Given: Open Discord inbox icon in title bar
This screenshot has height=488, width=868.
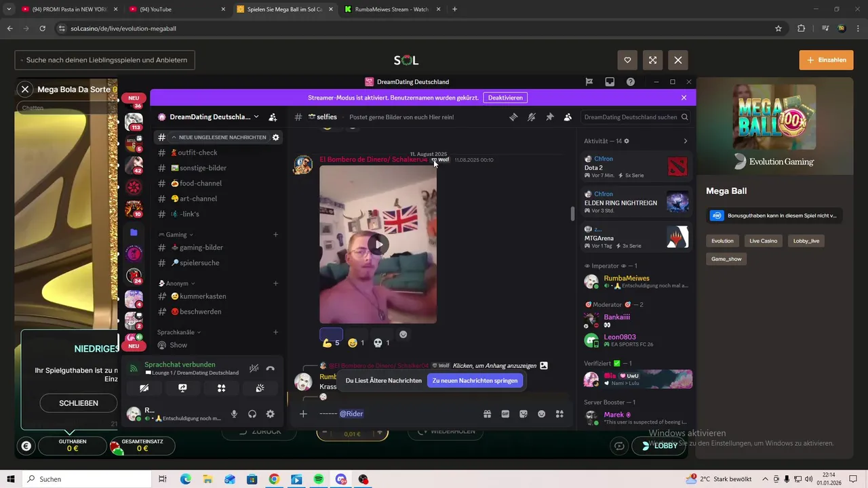Looking at the screenshot, I should point(610,81).
